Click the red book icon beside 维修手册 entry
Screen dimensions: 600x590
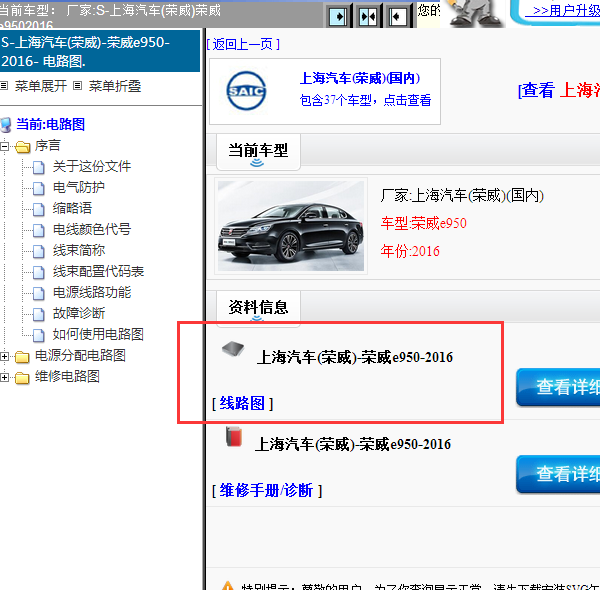click(x=234, y=436)
